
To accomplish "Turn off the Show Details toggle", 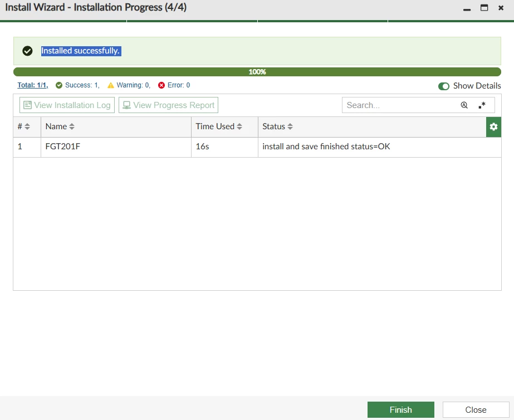I will pyautogui.click(x=443, y=86).
